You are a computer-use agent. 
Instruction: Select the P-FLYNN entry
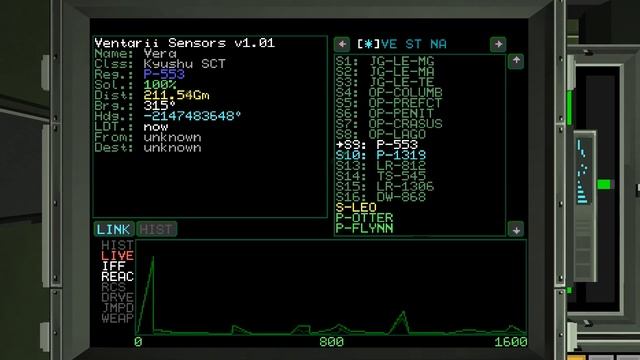[x=364, y=228]
